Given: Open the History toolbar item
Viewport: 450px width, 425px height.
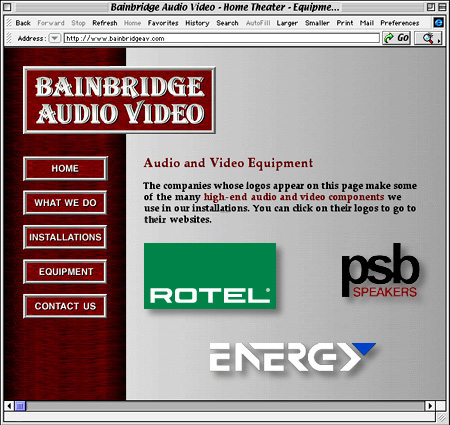Looking at the screenshot, I should [x=197, y=23].
